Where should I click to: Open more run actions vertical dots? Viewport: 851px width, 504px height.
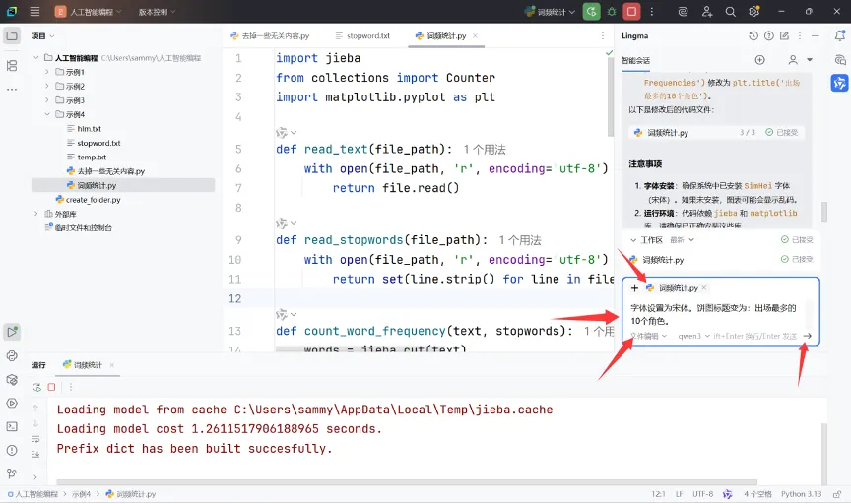click(x=652, y=12)
